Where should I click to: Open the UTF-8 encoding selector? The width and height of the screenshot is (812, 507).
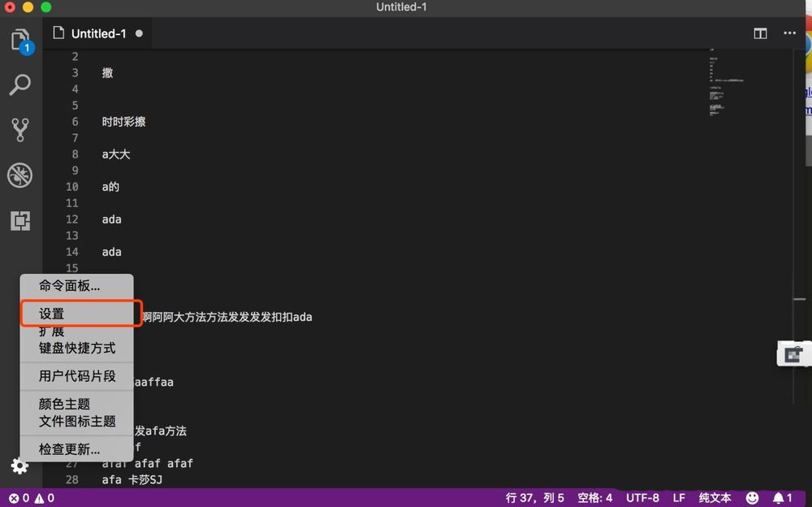pyautogui.click(x=642, y=497)
